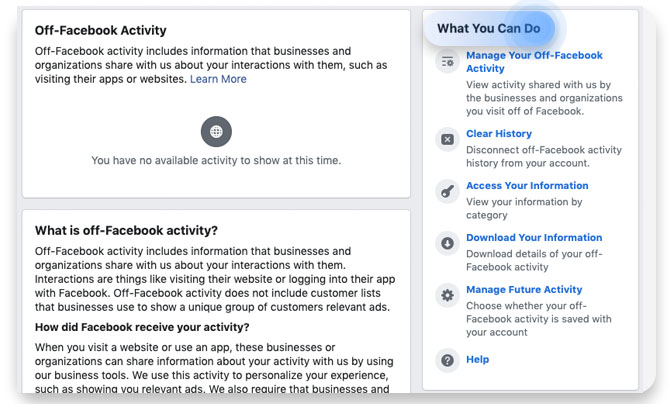The height and width of the screenshot is (404, 669).
Task: Click the Manage Future Activity gear icon
Action: coord(447,295)
